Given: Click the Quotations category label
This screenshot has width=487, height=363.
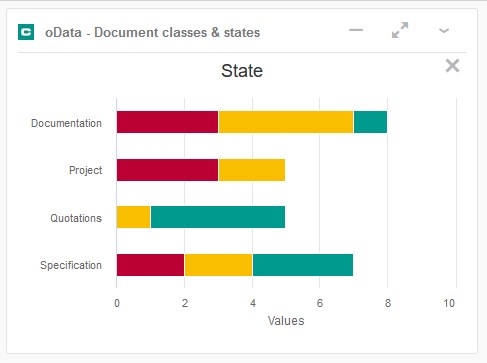Looking at the screenshot, I should pyautogui.click(x=76, y=218).
